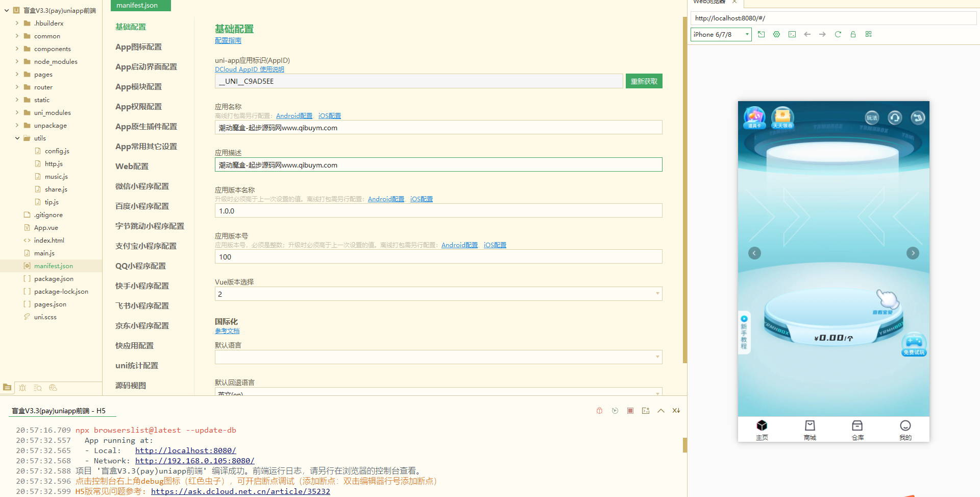Screen dimensions: 980x497
Task: Click the 重新获取 AppID button
Action: click(644, 81)
